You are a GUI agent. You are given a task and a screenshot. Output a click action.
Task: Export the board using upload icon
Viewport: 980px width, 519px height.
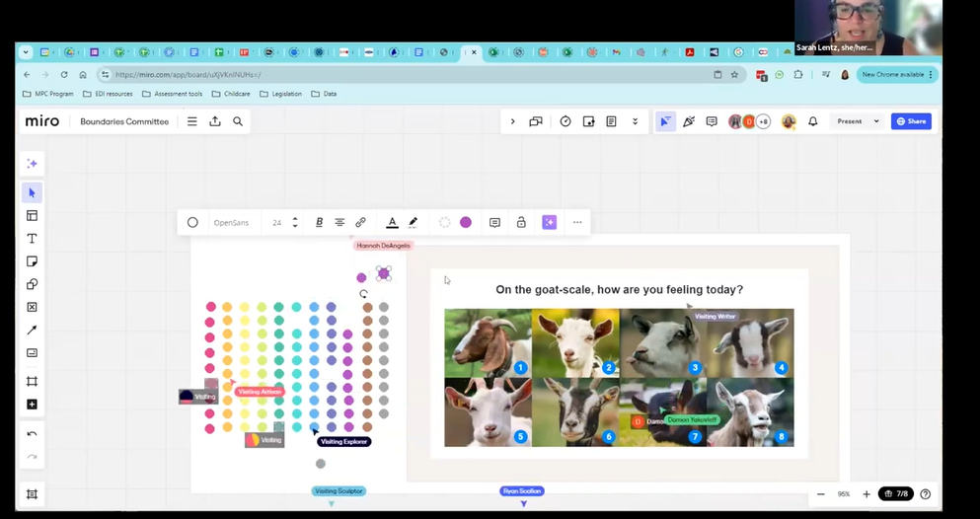click(x=215, y=121)
